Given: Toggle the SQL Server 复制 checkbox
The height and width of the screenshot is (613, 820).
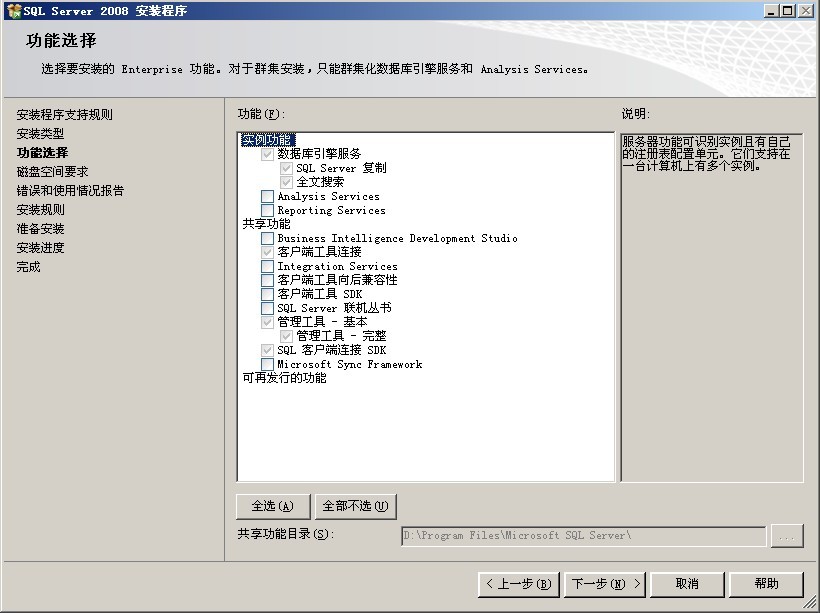Looking at the screenshot, I should [x=286, y=168].
